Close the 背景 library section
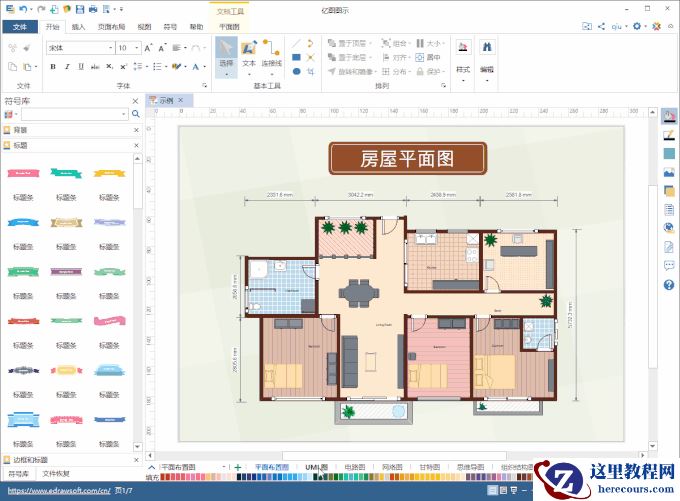 click(136, 130)
